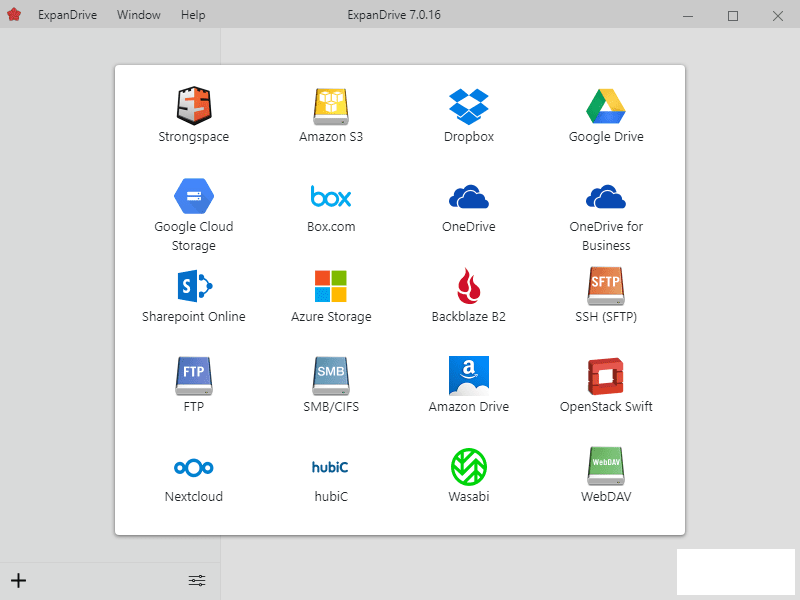Choose the Box.com logo

click(x=331, y=196)
